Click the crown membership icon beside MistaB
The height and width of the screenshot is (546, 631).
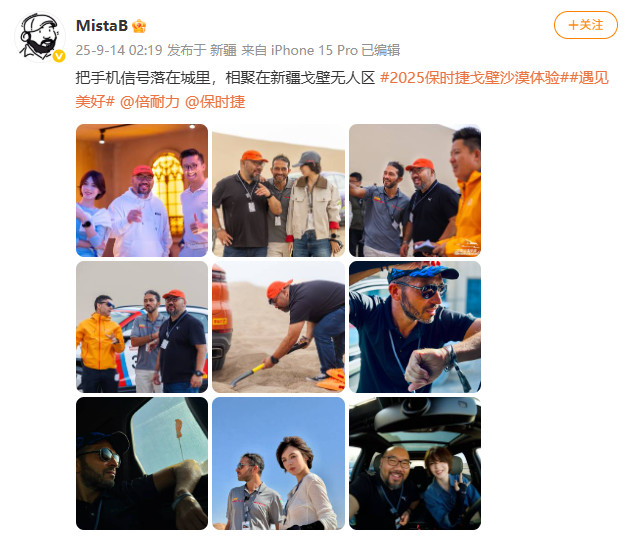[x=139, y=26]
